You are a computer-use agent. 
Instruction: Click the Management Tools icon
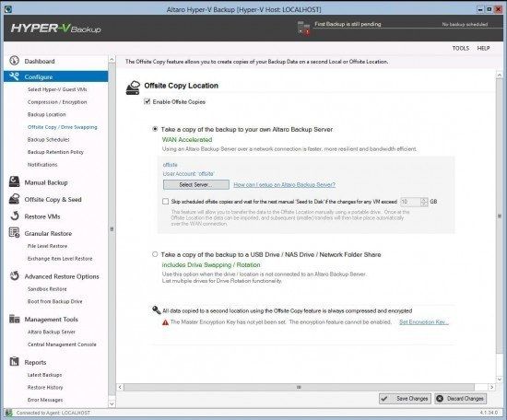coord(14,319)
